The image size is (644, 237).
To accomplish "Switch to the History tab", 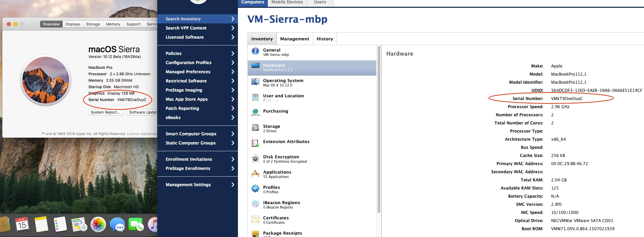I will (325, 39).
